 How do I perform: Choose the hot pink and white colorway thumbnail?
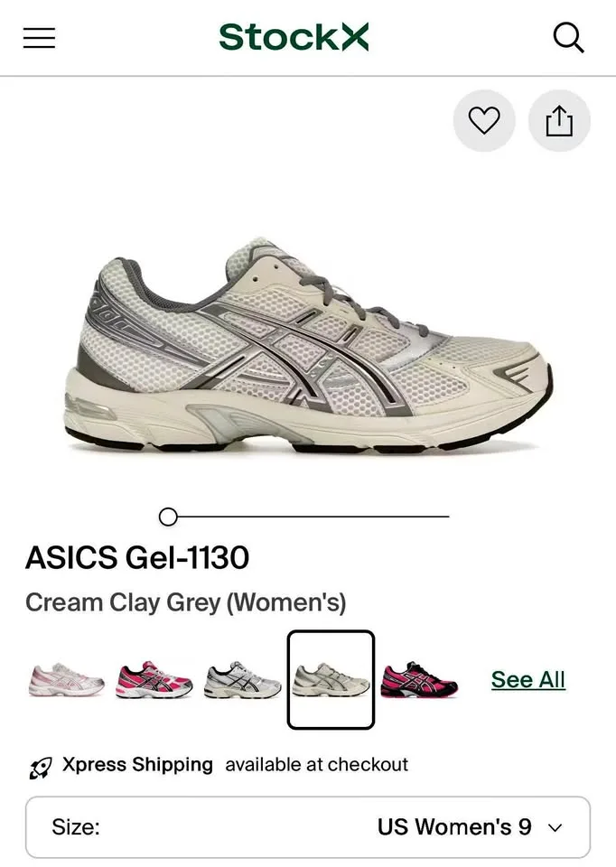point(154,679)
